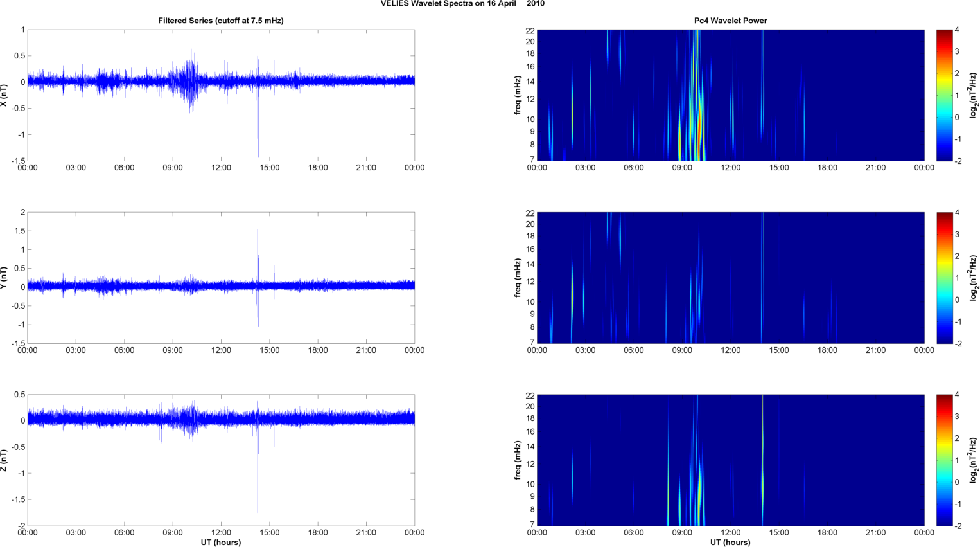This screenshot has width=980, height=547.
Task: Click the top colorbar's log2(nT²/Hz) label
Action: (x=974, y=95)
